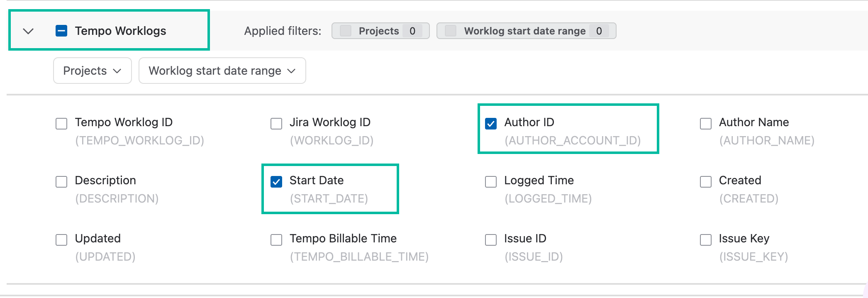Uncheck the Author ID checkbox
Image resolution: width=868 pixels, height=298 pixels.
[491, 124]
